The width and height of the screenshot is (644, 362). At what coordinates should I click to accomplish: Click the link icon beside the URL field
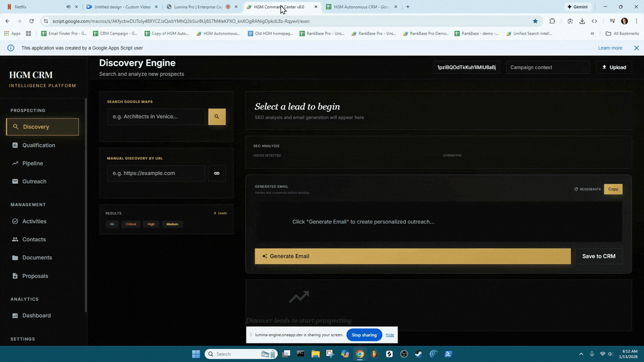coord(217,173)
